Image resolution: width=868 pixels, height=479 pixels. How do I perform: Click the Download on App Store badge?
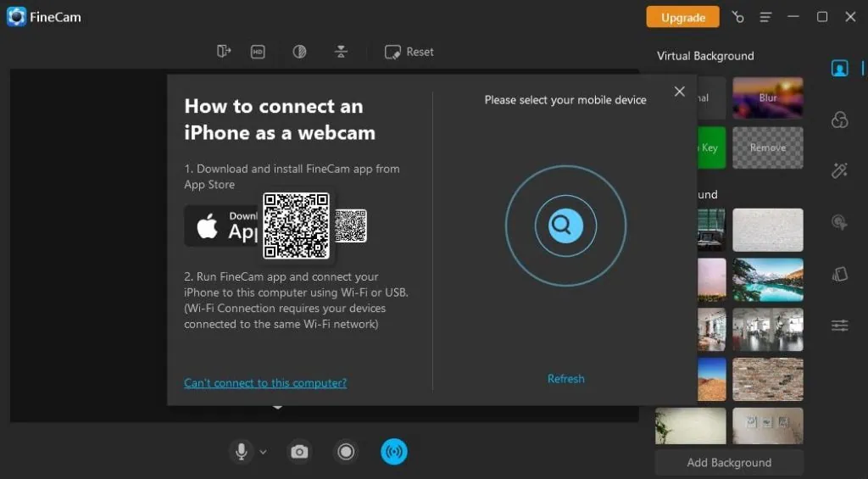221,226
